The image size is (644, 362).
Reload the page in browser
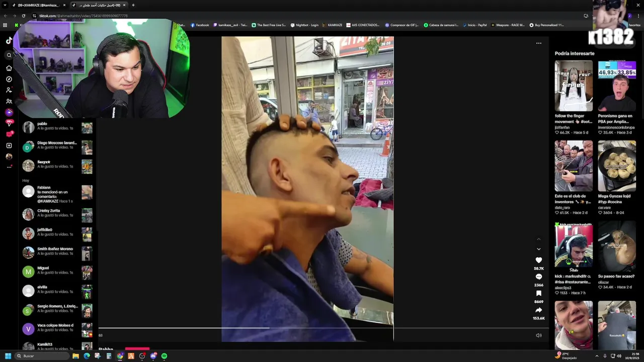click(23, 16)
